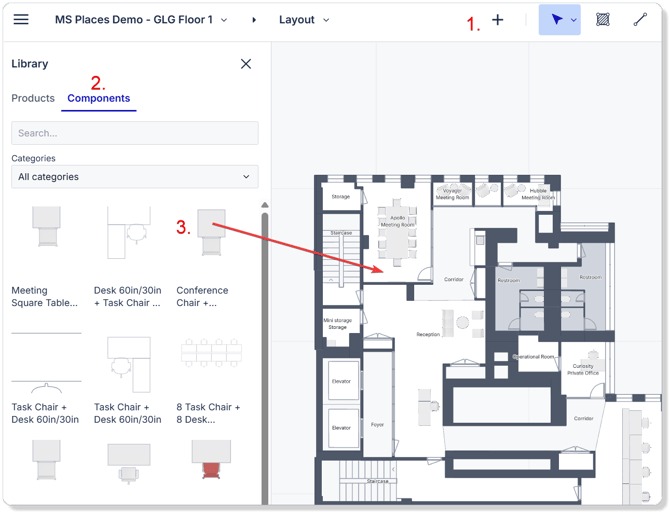Expand the pointer tool options chevron
Image resolution: width=670 pixels, height=513 pixels.
pos(573,20)
